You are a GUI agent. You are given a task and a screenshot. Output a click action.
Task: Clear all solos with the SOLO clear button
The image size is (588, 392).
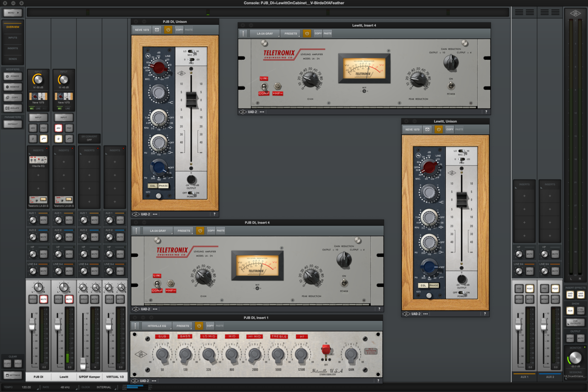[18, 364]
